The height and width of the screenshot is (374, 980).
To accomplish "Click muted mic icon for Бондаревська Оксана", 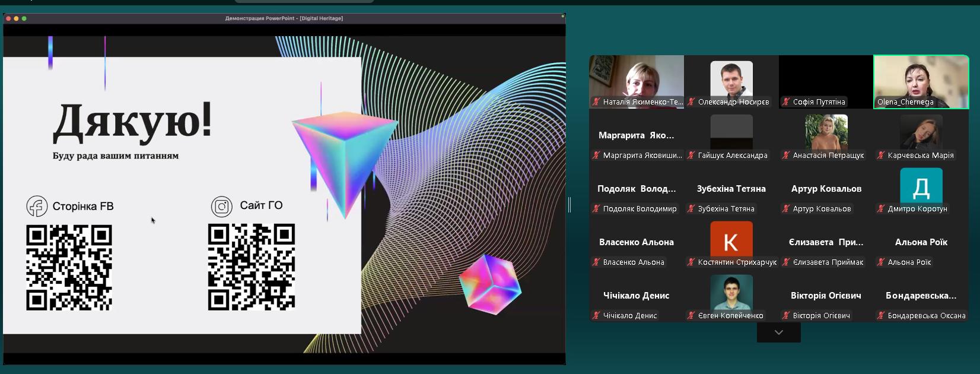I will [881, 315].
